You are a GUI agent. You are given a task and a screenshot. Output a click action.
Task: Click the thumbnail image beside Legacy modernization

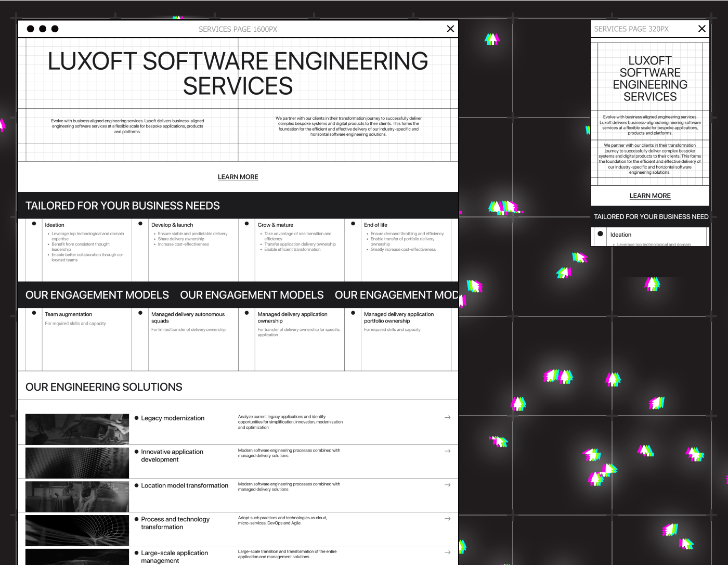click(76, 429)
